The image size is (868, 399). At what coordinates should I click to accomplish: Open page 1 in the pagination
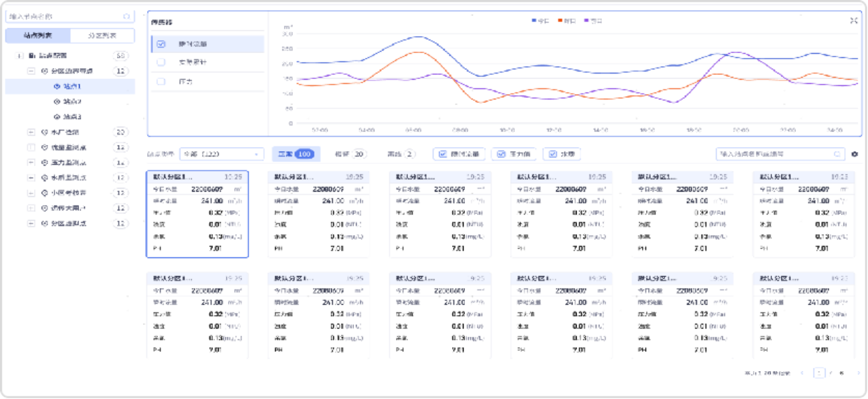point(820,373)
